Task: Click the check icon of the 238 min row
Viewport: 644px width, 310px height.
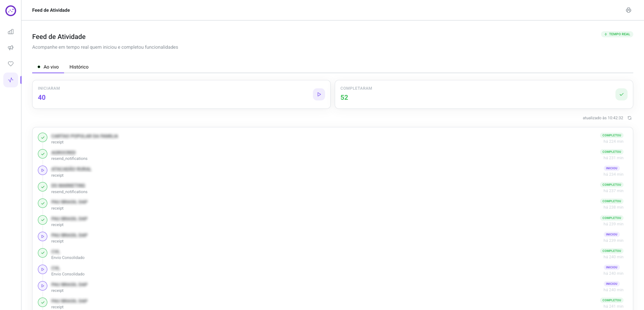Action: (43, 203)
